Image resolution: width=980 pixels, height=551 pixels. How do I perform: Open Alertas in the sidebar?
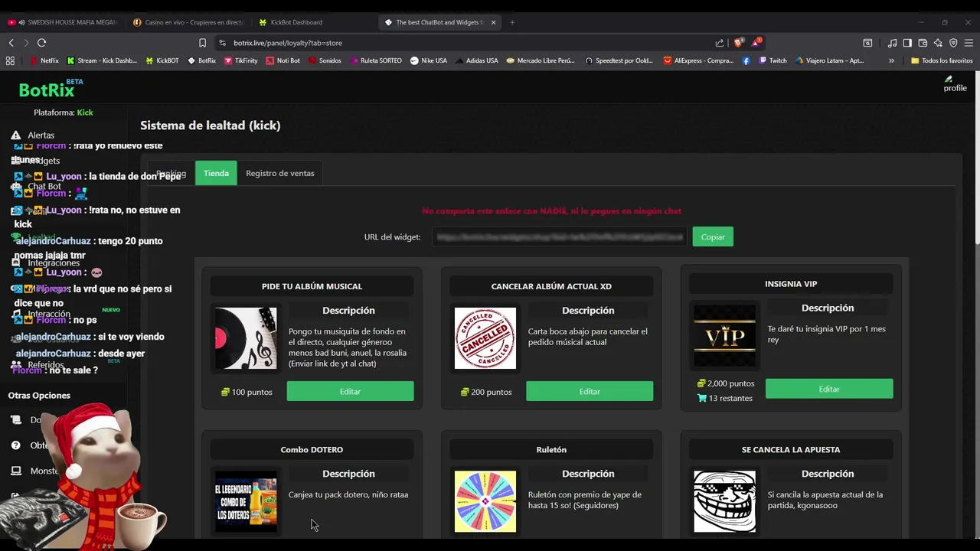tap(32, 135)
